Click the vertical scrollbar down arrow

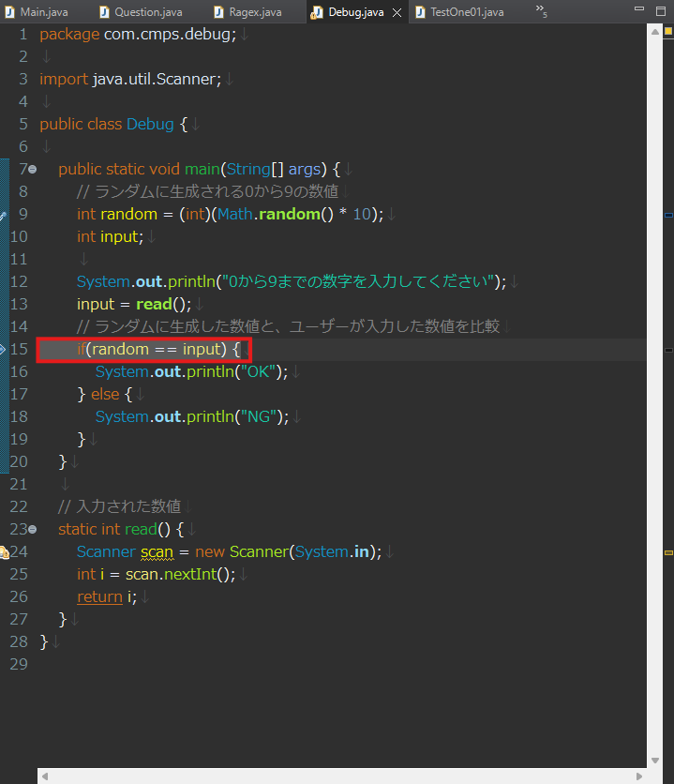pos(654,760)
